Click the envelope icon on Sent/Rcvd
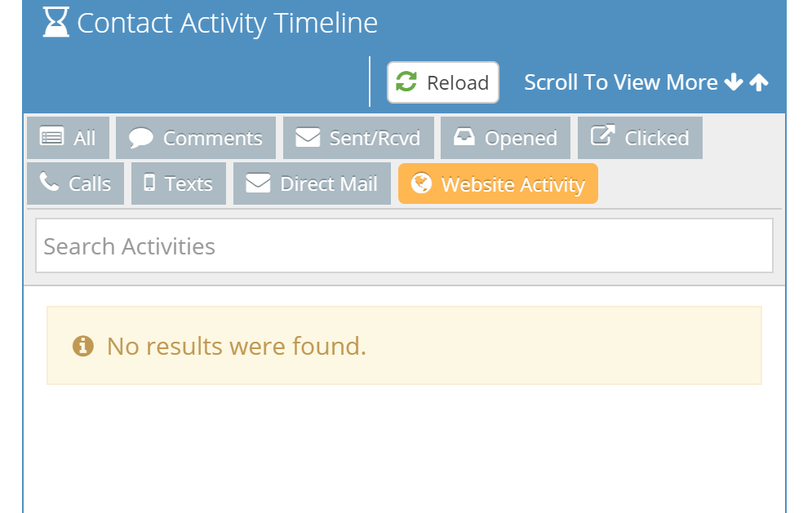This screenshot has height=513, width=812. coord(307,138)
